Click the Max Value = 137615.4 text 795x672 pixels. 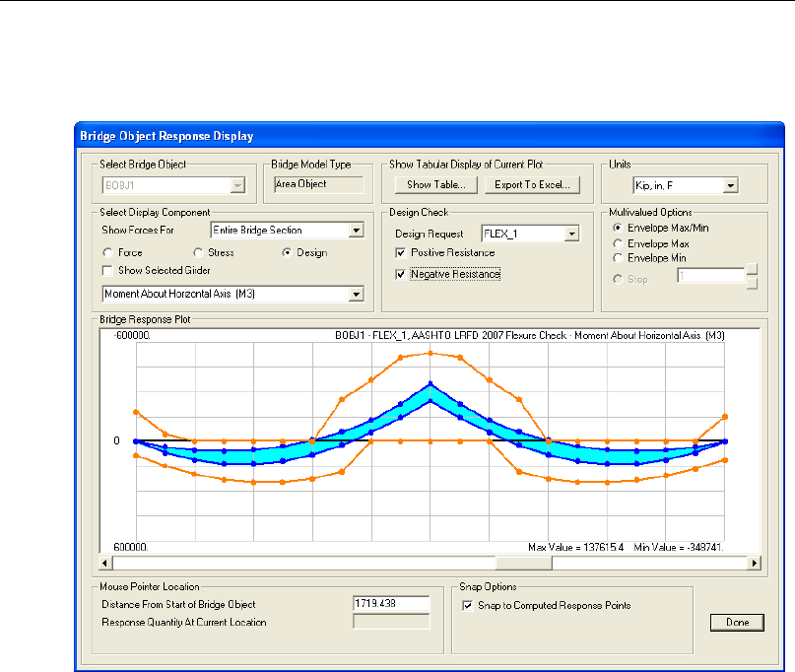coord(576,547)
